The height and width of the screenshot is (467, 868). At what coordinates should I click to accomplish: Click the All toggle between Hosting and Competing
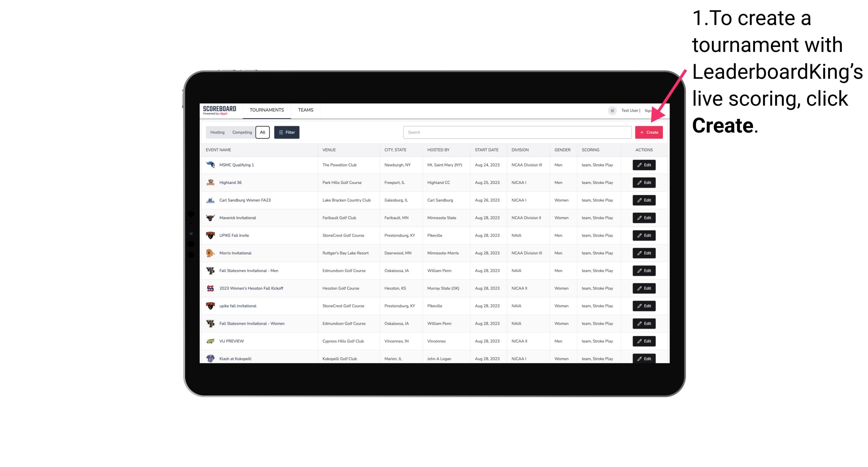263,132
